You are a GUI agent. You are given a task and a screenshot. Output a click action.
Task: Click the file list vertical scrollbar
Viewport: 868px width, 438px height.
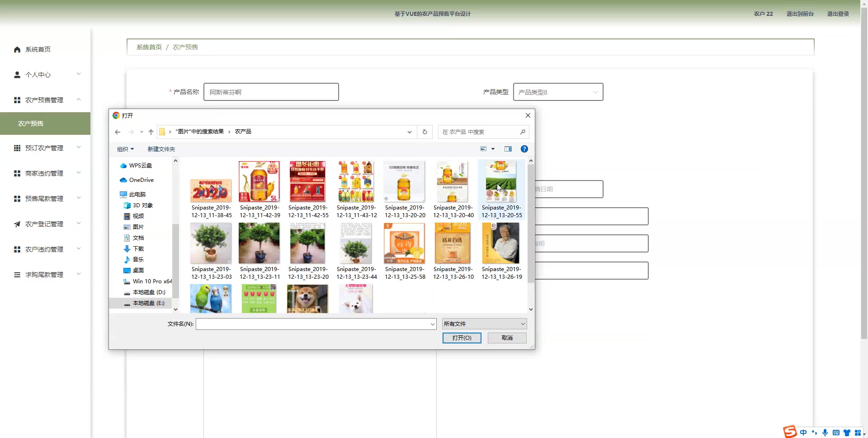point(531,224)
